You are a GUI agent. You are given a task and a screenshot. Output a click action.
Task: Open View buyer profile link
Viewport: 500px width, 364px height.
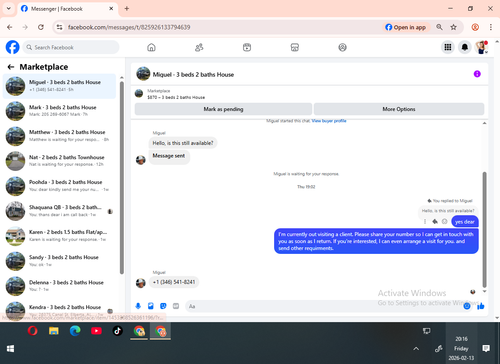tap(329, 121)
